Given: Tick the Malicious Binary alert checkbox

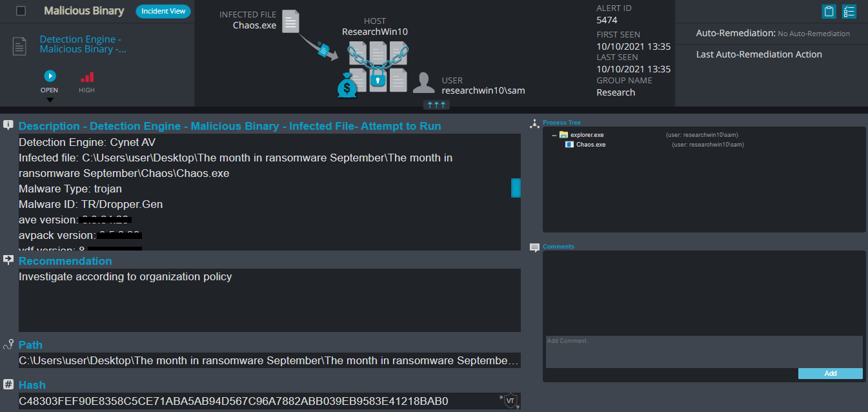Looking at the screenshot, I should click(21, 11).
